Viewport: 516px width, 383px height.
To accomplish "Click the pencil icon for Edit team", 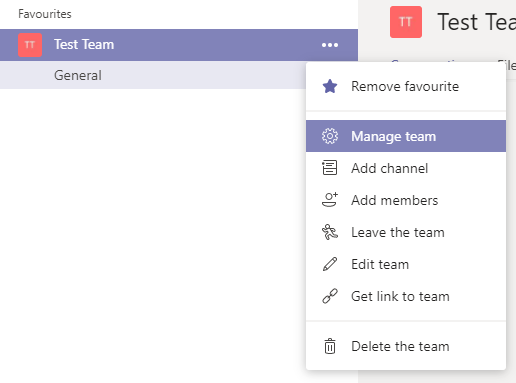I will click(x=330, y=264).
